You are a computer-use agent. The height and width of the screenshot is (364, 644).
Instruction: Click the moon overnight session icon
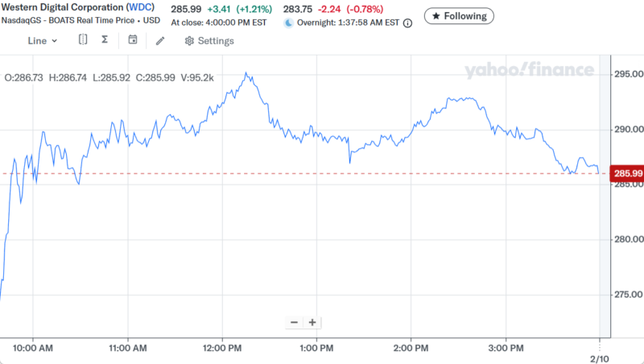tap(289, 23)
